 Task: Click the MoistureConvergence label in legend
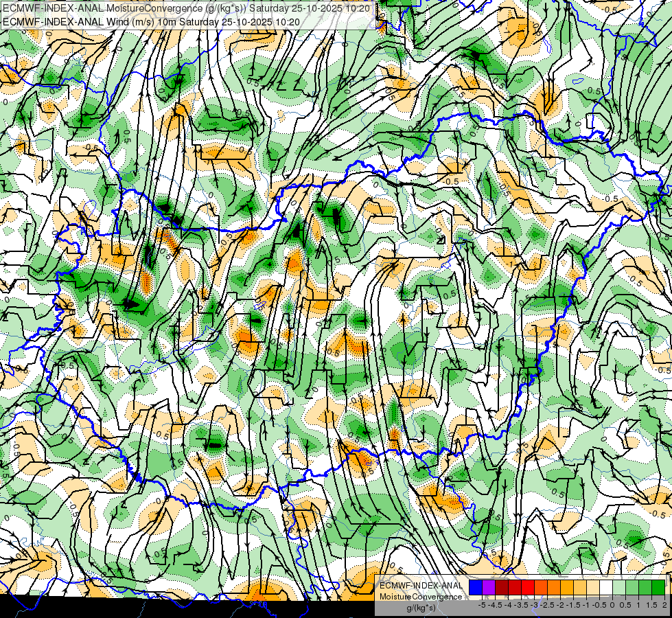[421, 597]
